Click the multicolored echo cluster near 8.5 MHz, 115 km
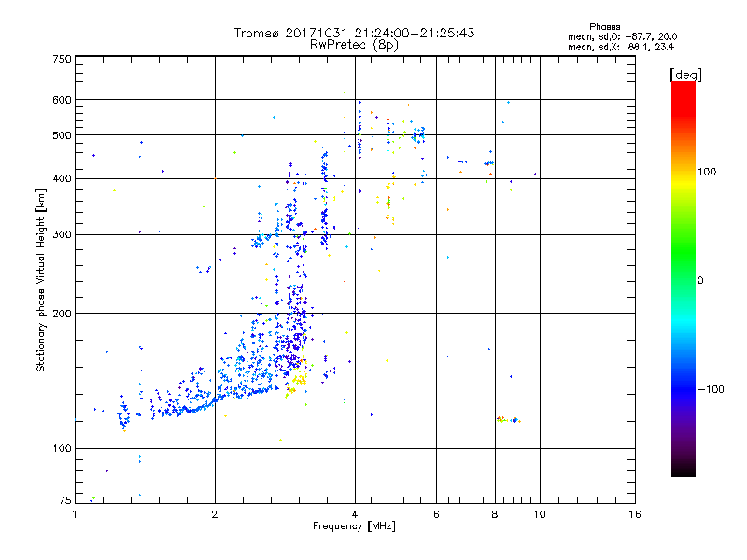The width and height of the screenshot is (747, 560). pyautogui.click(x=508, y=419)
